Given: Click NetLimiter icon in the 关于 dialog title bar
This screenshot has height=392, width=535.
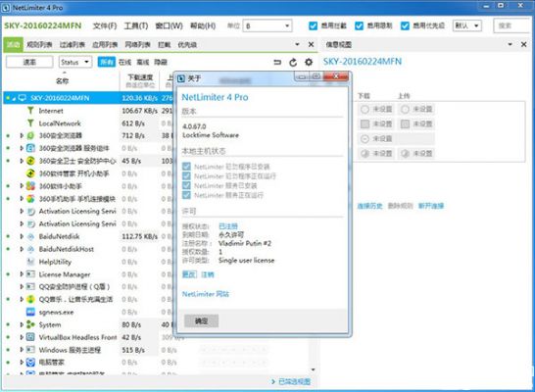Looking at the screenshot, I should click(x=181, y=78).
